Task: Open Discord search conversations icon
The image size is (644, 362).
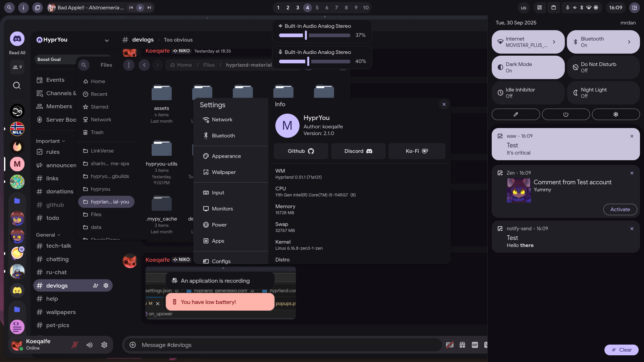Action: pyautogui.click(x=17, y=85)
